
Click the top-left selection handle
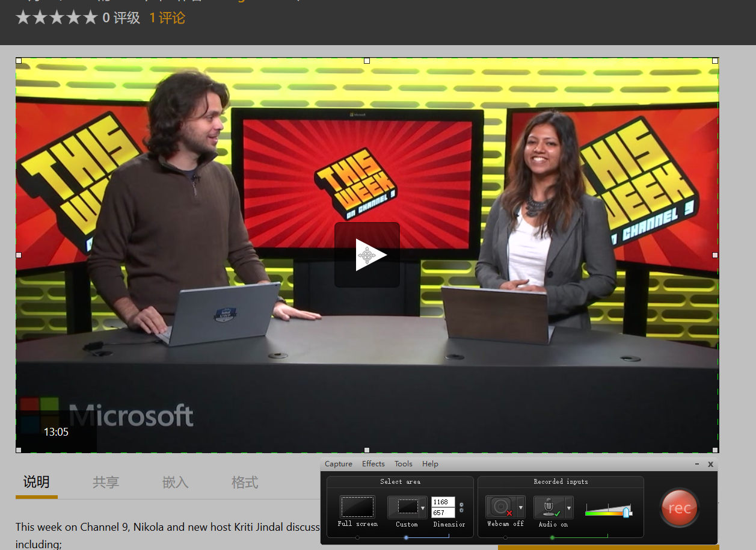click(19, 61)
